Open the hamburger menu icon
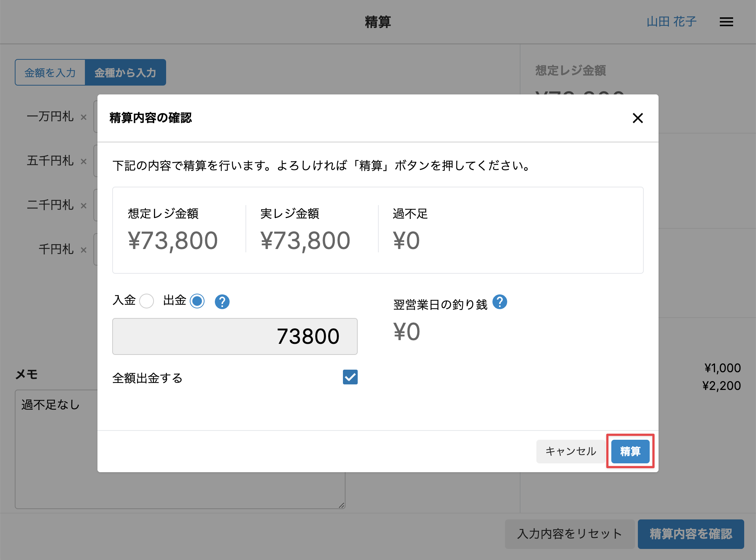 pyautogui.click(x=726, y=22)
